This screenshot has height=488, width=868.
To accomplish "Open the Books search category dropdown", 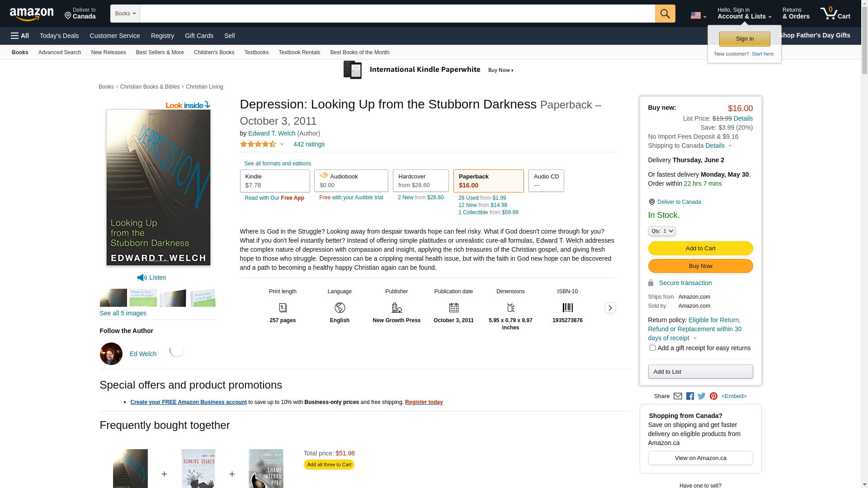I will pyautogui.click(x=125, y=14).
